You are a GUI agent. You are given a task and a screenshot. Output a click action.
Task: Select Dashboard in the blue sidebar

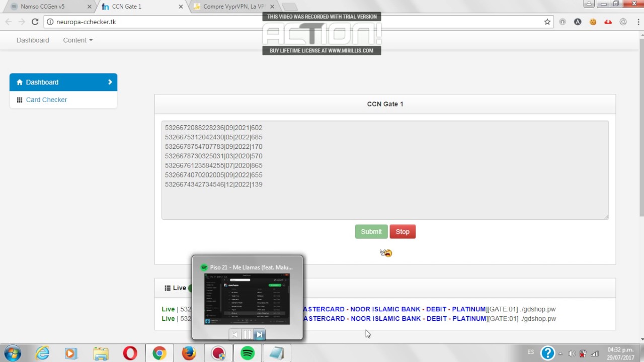tap(63, 82)
